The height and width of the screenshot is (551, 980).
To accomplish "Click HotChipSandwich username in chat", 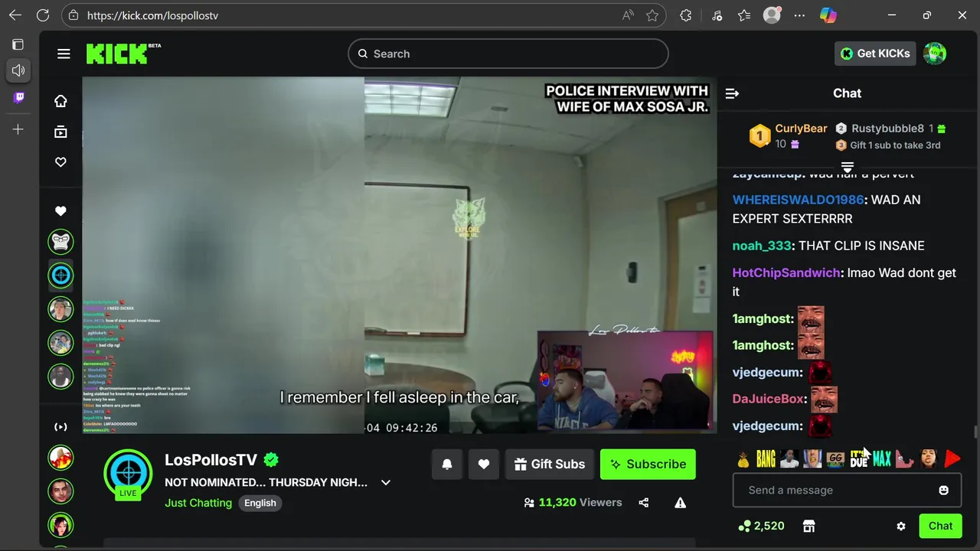I will [787, 273].
